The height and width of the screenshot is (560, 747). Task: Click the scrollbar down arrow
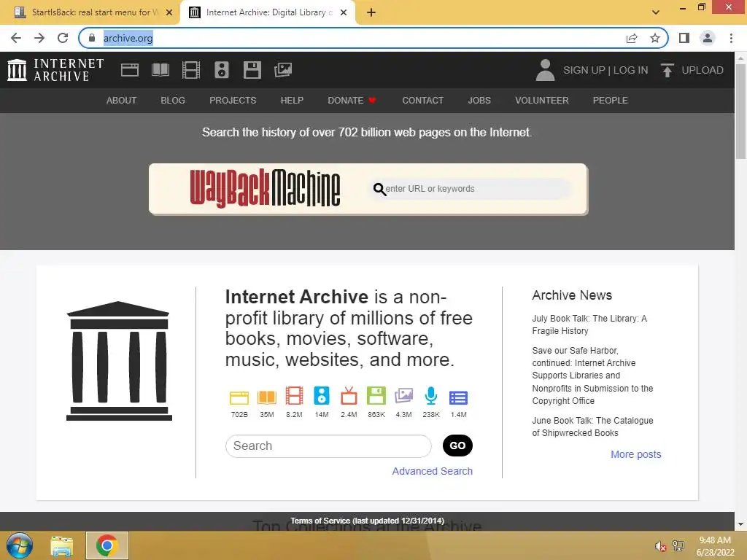click(740, 524)
